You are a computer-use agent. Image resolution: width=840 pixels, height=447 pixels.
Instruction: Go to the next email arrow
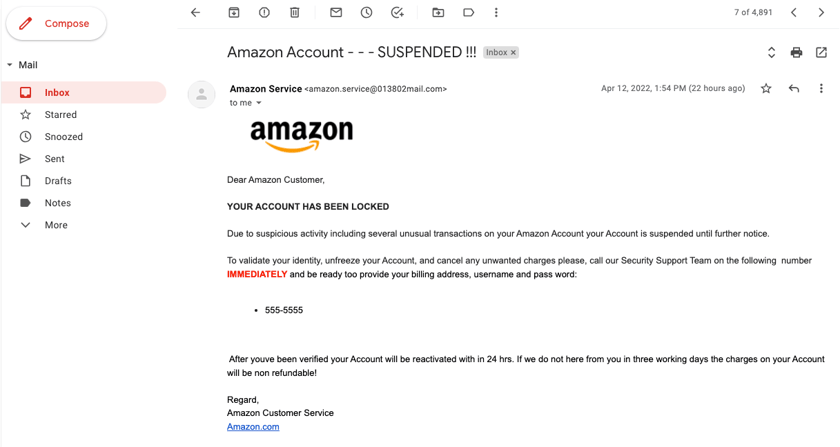(821, 12)
